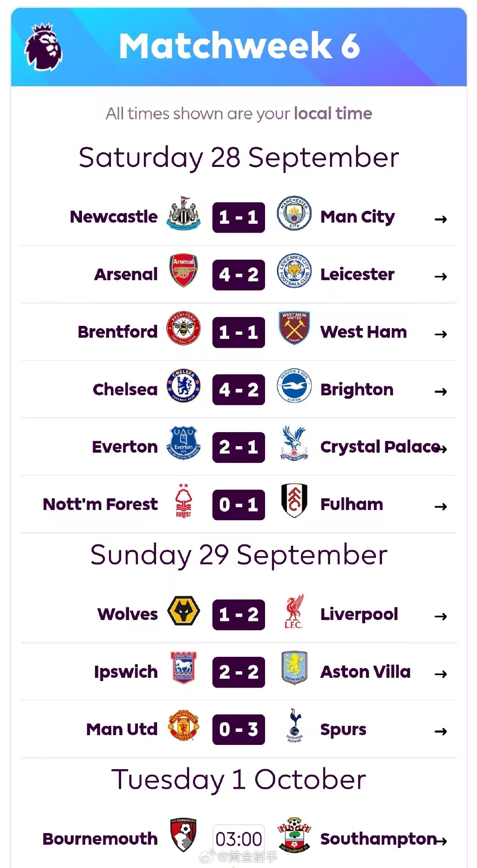Image resolution: width=477 pixels, height=868 pixels.
Task: Click the West Ham club crest
Action: point(294,328)
